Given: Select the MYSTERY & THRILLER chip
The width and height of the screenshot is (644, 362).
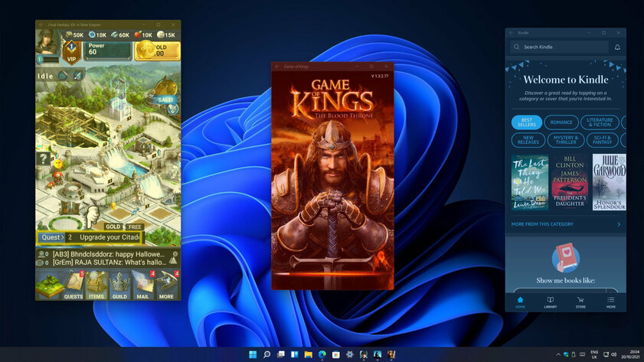Looking at the screenshot, I should click(x=566, y=140).
